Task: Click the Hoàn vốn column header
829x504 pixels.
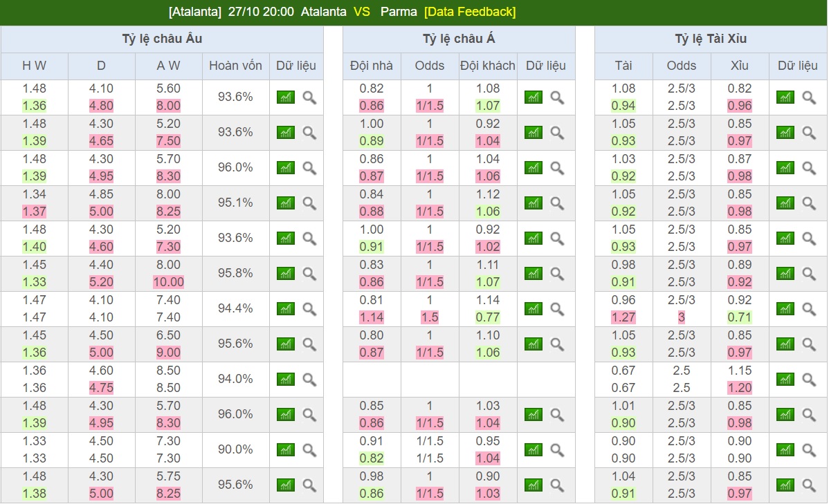Action: point(235,66)
